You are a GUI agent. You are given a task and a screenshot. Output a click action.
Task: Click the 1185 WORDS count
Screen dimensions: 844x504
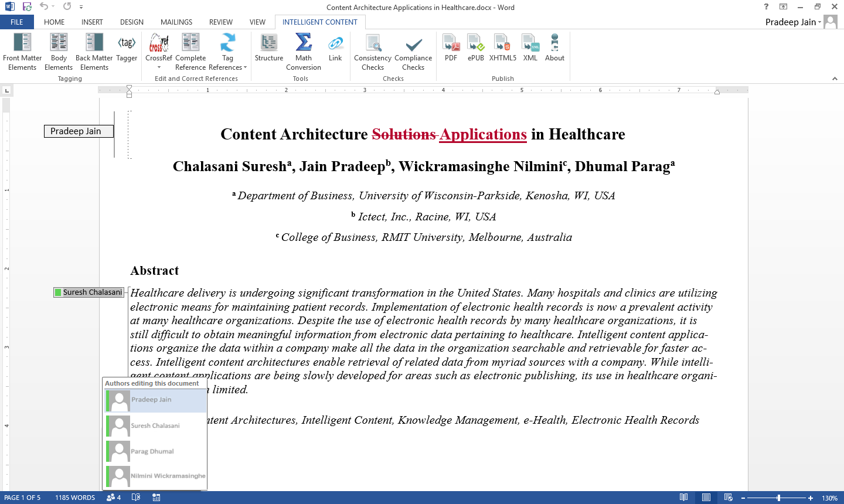(75, 498)
